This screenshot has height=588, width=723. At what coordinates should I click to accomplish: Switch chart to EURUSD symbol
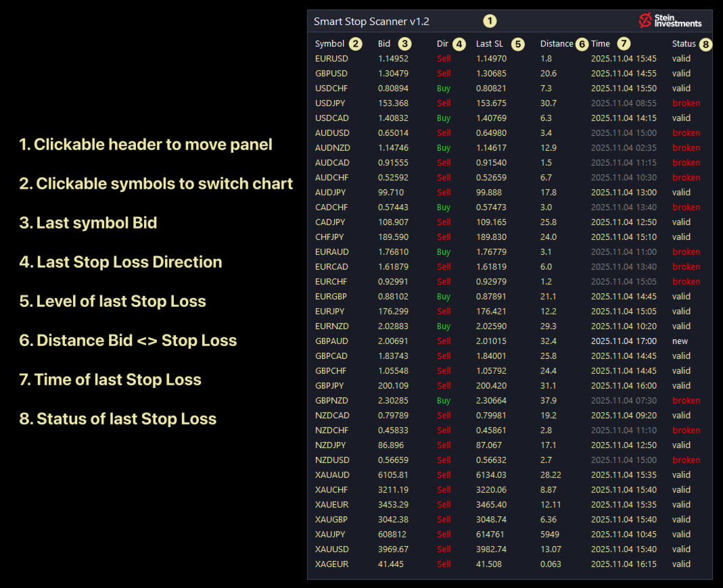(331, 59)
